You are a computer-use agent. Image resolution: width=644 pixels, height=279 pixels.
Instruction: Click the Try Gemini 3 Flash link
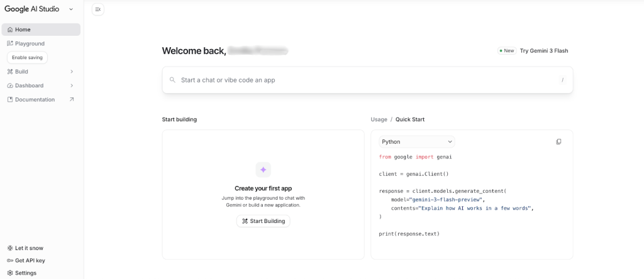543,51
